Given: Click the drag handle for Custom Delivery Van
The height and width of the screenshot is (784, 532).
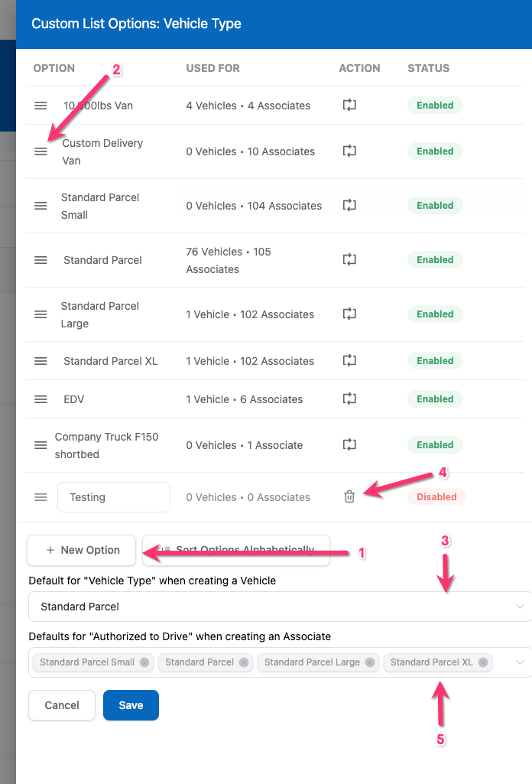Looking at the screenshot, I should tap(41, 151).
